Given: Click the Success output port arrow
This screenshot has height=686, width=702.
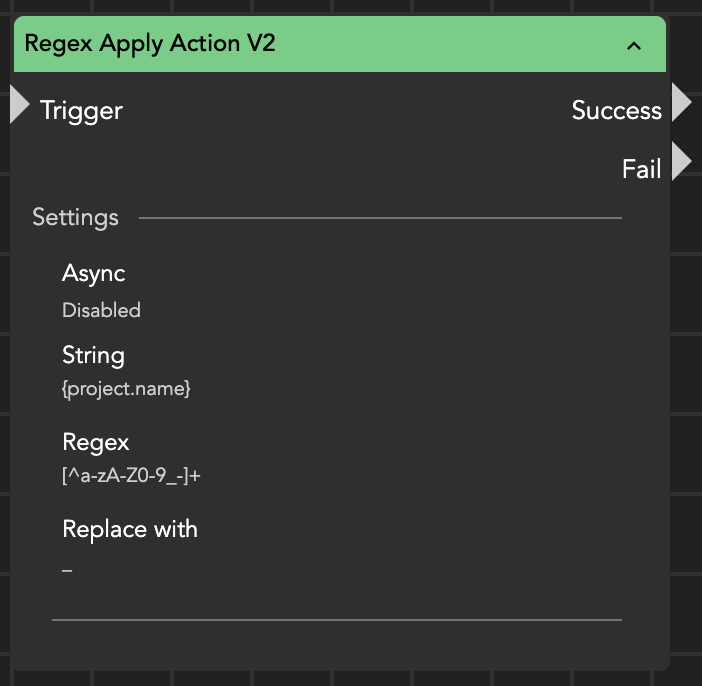Looking at the screenshot, I should coord(681,103).
